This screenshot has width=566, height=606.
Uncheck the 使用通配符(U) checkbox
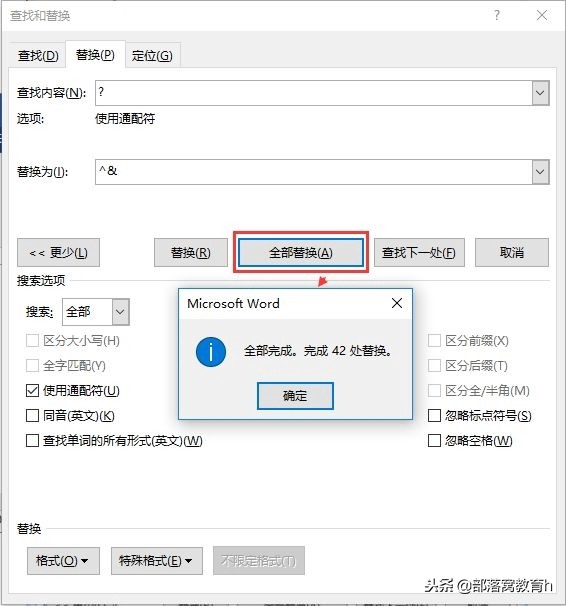pyautogui.click(x=32, y=391)
